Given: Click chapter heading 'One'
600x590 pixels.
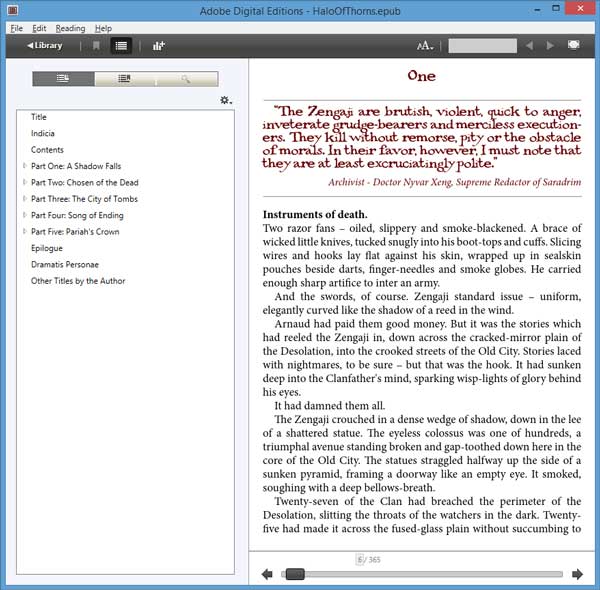Looking at the screenshot, I should coord(421,76).
